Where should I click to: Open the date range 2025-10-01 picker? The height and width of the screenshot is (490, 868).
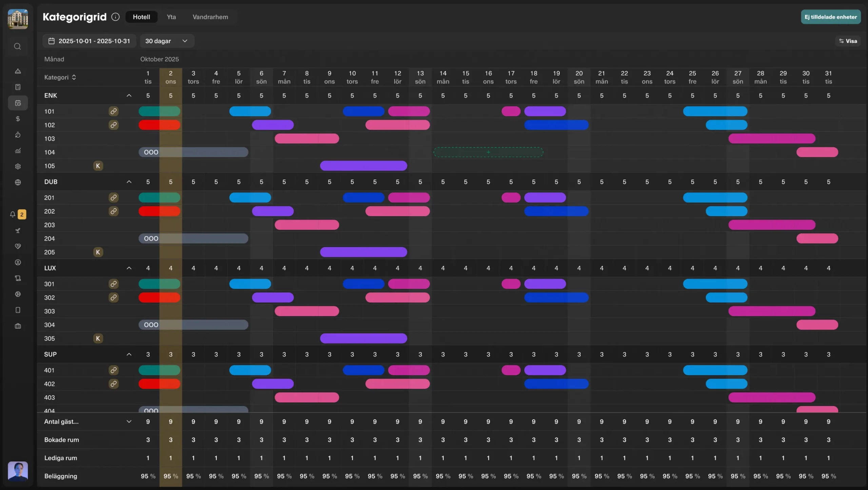pos(90,41)
